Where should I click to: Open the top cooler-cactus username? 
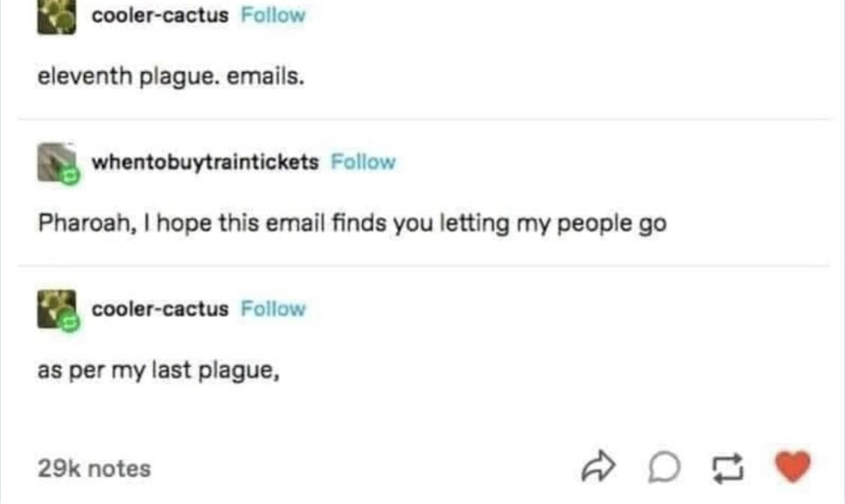click(160, 15)
